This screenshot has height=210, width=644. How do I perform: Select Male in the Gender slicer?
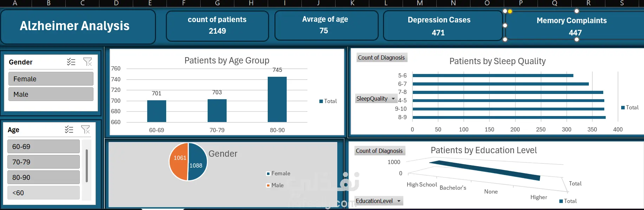tap(51, 94)
